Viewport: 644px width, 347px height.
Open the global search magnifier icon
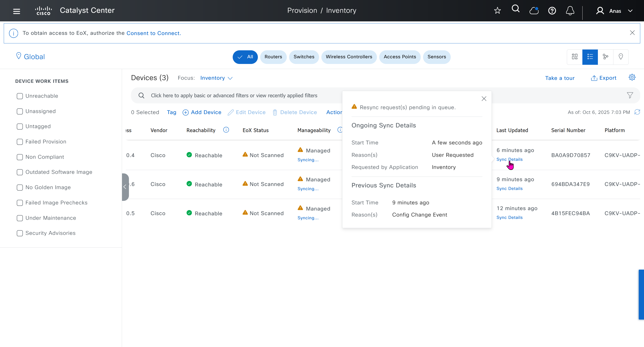click(515, 9)
